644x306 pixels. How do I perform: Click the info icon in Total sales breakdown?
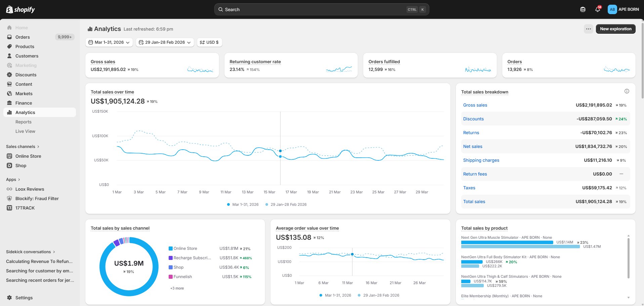coord(627,91)
